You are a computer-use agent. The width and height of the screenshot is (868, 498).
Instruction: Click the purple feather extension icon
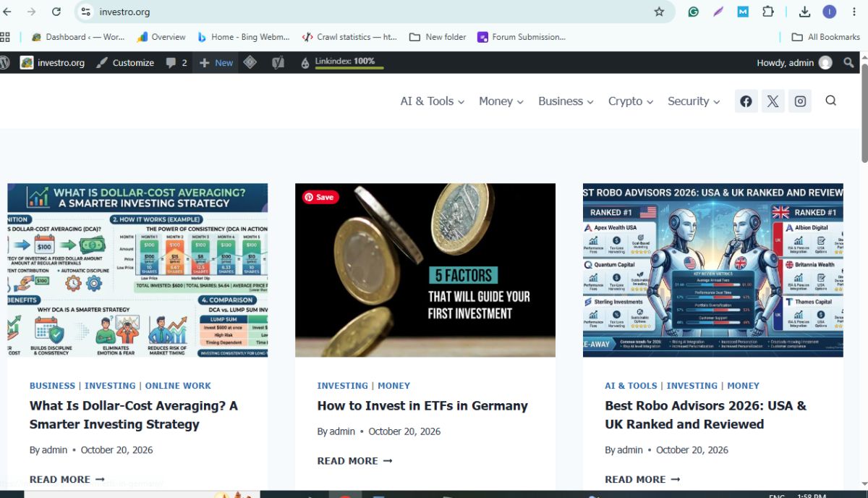click(718, 12)
